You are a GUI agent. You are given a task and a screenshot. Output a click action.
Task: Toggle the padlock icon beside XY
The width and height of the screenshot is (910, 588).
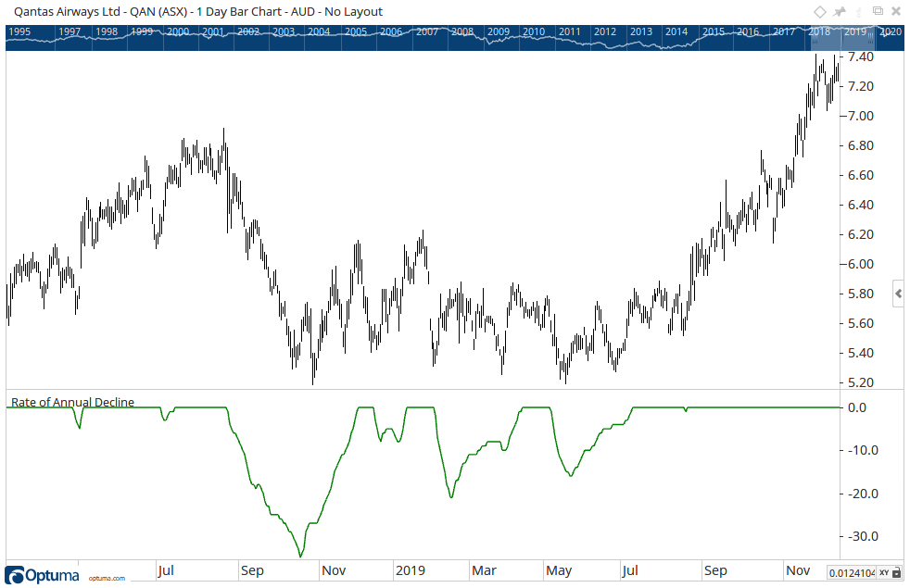[x=897, y=572]
